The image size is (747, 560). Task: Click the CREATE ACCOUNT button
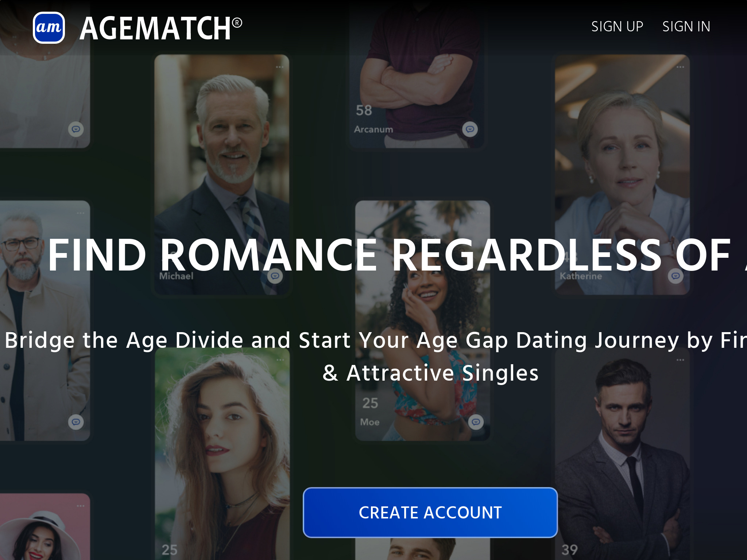430,512
